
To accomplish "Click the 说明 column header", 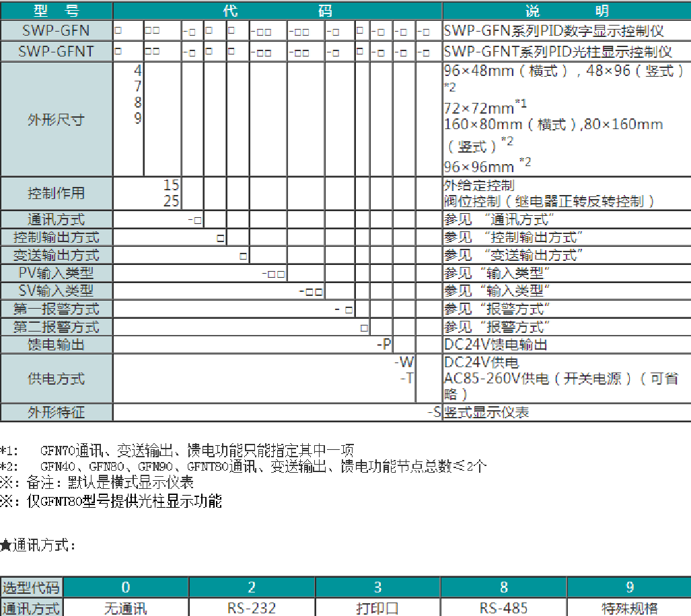I will pos(567,11).
